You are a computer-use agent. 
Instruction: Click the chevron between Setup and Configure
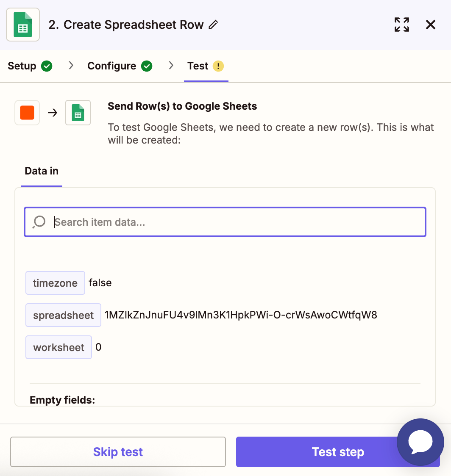point(71,66)
